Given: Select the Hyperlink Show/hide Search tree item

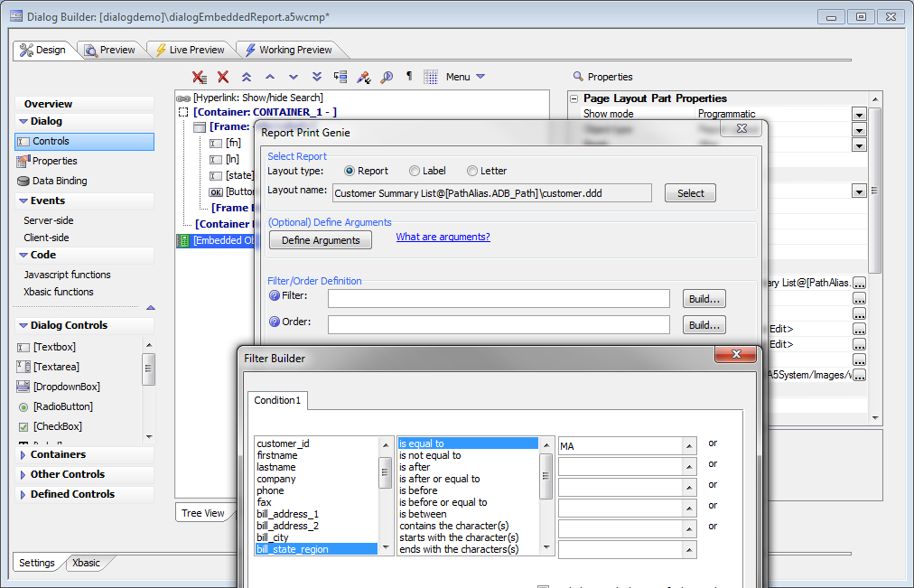Looking at the screenshot, I should click(250, 98).
